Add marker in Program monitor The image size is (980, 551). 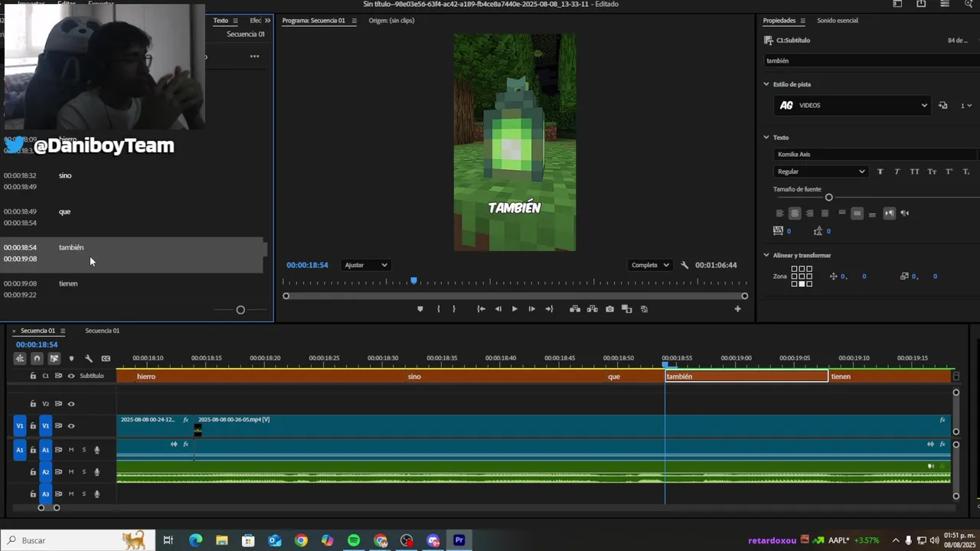click(420, 309)
